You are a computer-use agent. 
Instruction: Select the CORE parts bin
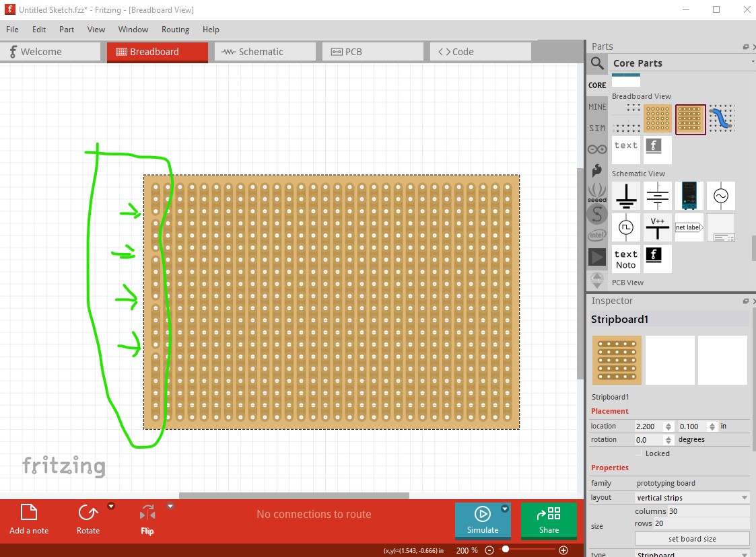(597, 85)
